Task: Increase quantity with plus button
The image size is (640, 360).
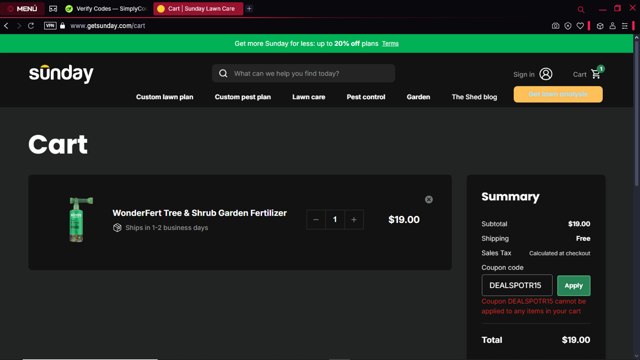Action: point(354,220)
